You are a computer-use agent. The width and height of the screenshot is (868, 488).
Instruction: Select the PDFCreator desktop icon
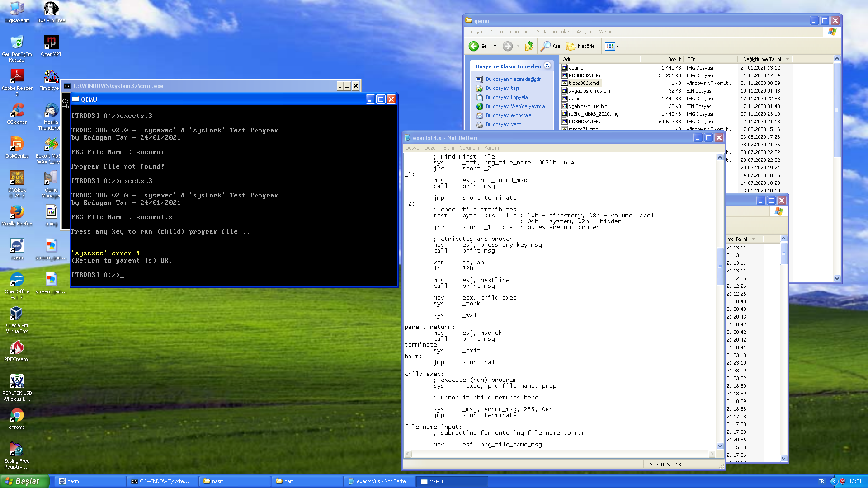[17, 351]
